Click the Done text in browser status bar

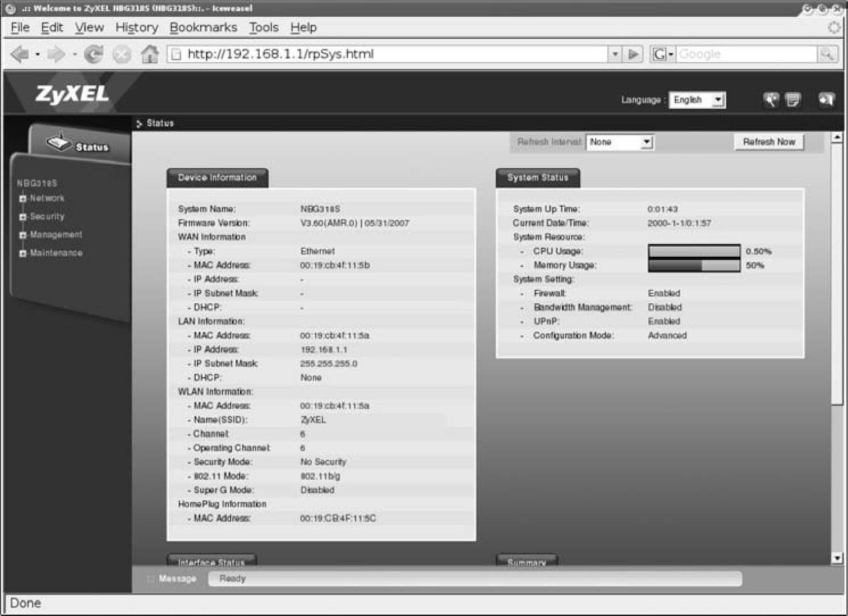25,604
